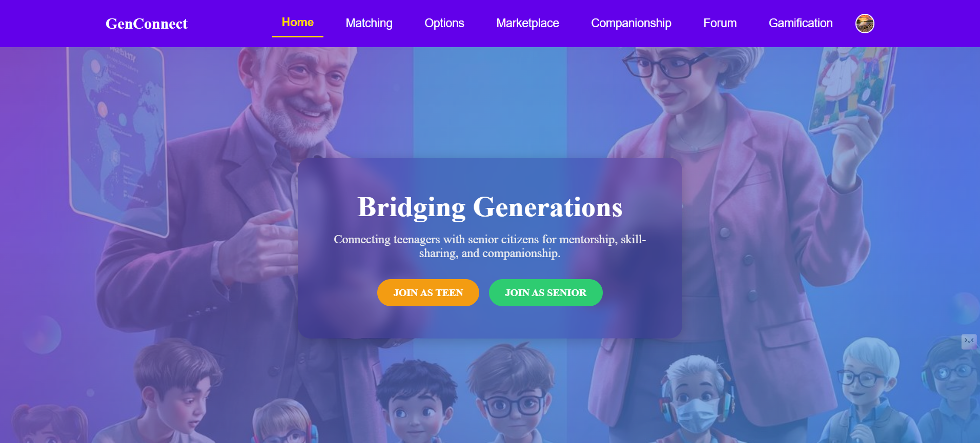Visit the Forum page
This screenshot has height=443, width=980.
tap(720, 23)
